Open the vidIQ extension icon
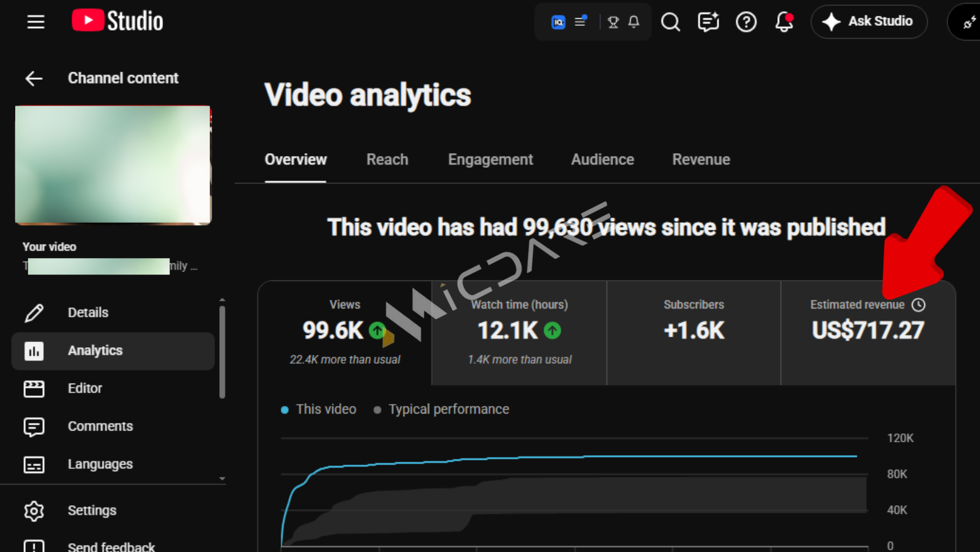 (558, 22)
